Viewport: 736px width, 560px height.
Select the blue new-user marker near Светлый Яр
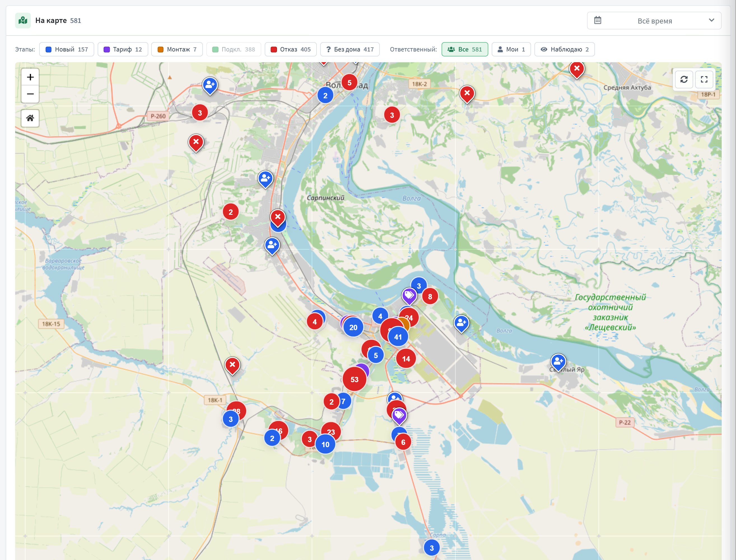coord(558,362)
